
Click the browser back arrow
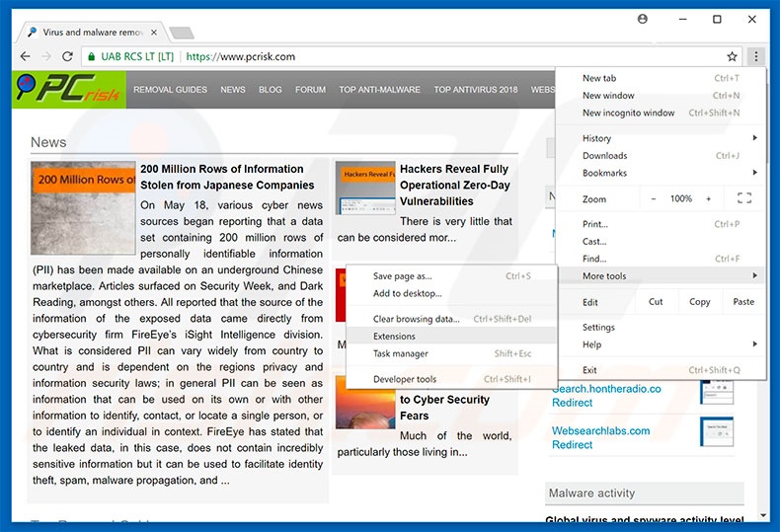coord(25,56)
